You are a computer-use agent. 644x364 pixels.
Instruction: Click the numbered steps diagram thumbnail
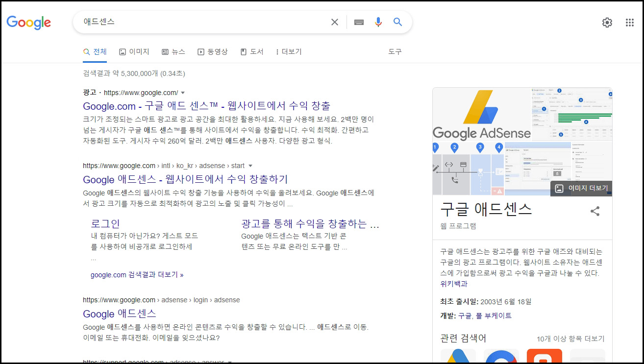(x=468, y=169)
